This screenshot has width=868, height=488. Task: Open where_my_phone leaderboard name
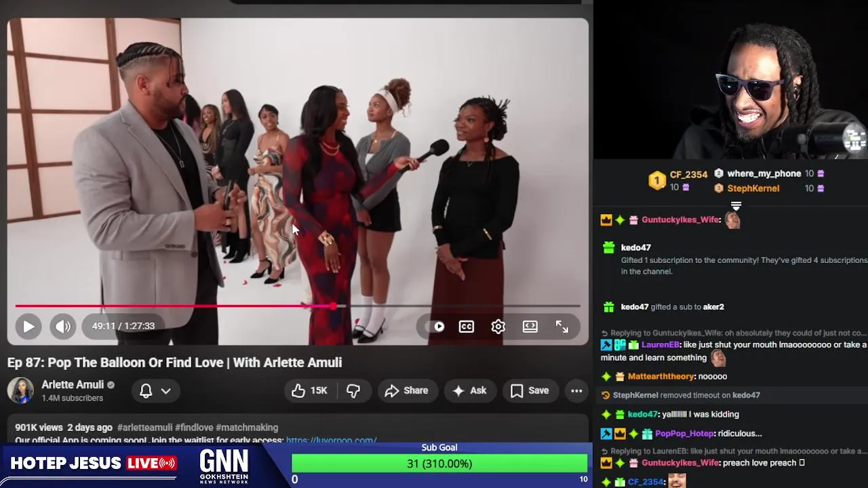click(764, 174)
